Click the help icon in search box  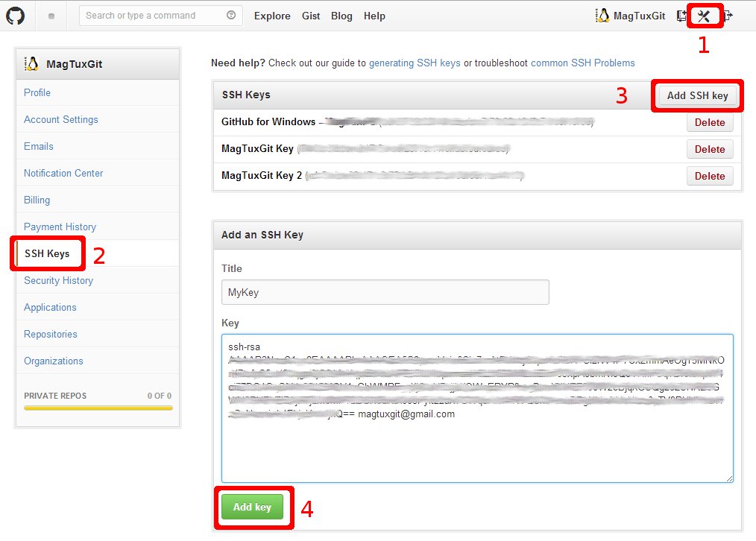pyautogui.click(x=231, y=16)
